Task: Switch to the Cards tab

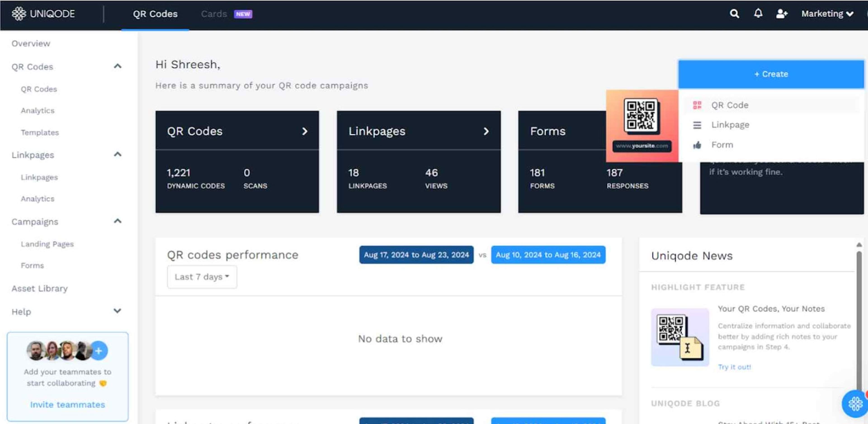Action: click(214, 14)
